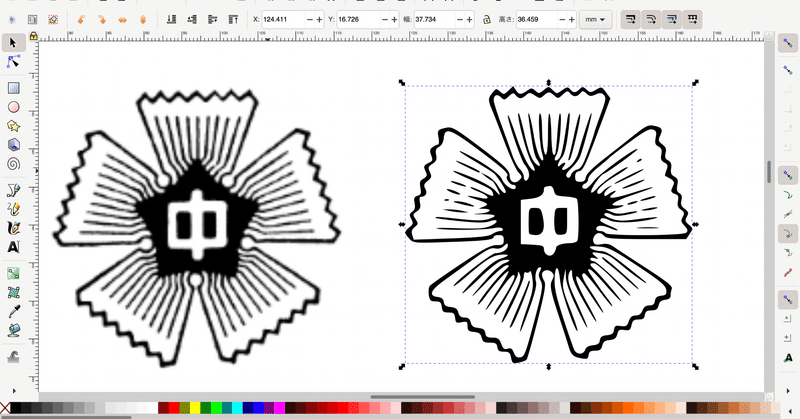This screenshot has height=419, width=800.
Task: Activate the Paint Bucket fill tool
Action: (x=14, y=330)
